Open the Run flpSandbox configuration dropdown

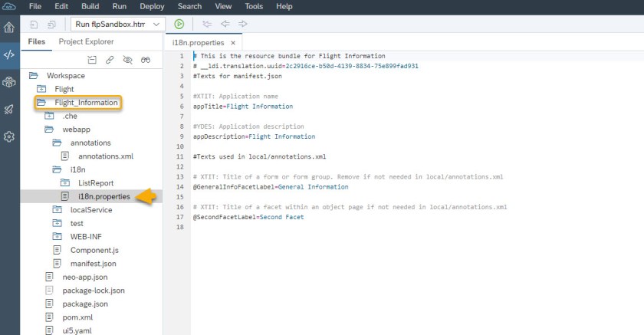(x=117, y=25)
